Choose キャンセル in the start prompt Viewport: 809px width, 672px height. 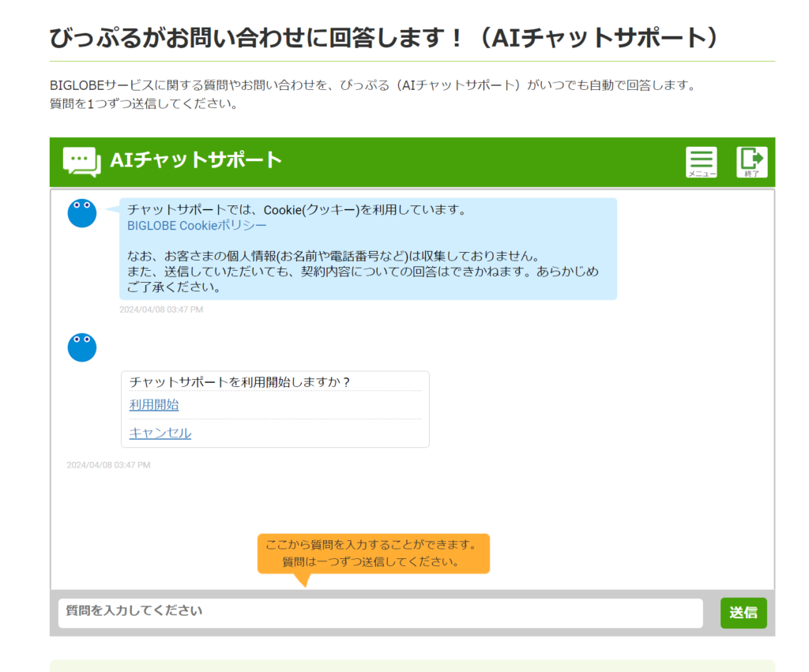click(x=160, y=433)
